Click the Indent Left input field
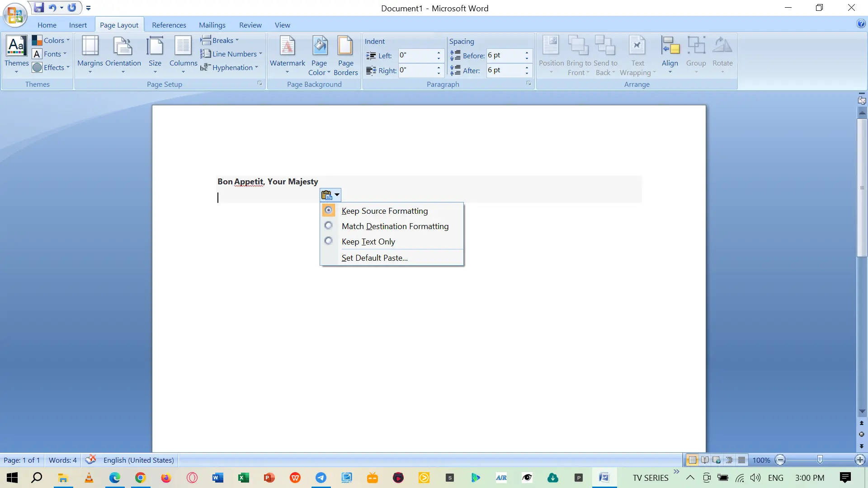 (x=416, y=56)
